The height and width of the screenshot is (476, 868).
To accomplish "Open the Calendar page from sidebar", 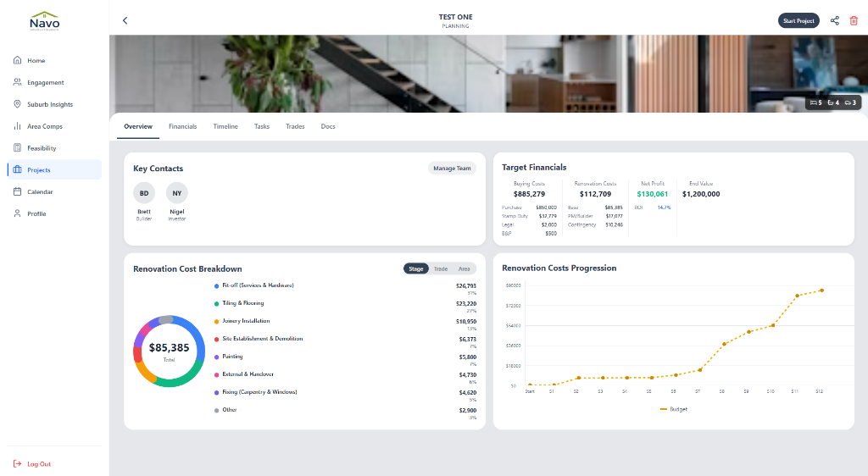I will (40, 192).
